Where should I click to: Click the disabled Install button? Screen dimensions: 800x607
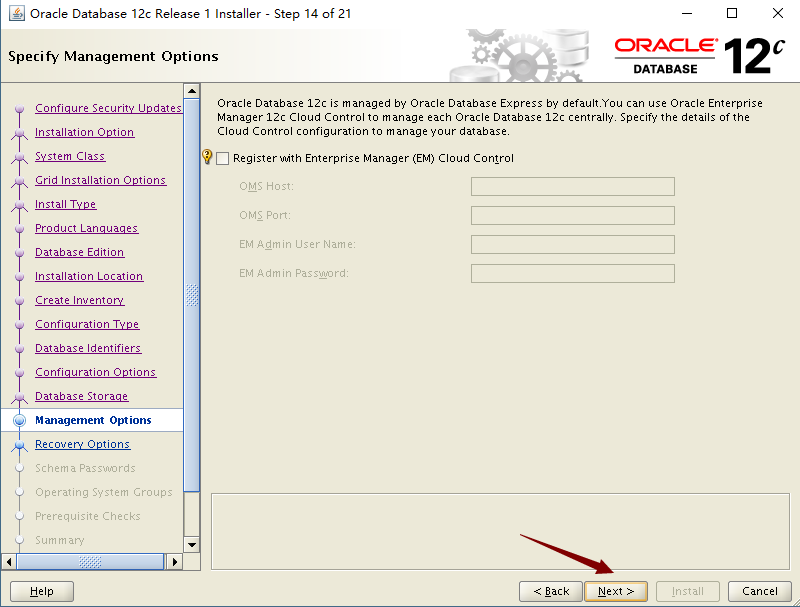tap(688, 591)
